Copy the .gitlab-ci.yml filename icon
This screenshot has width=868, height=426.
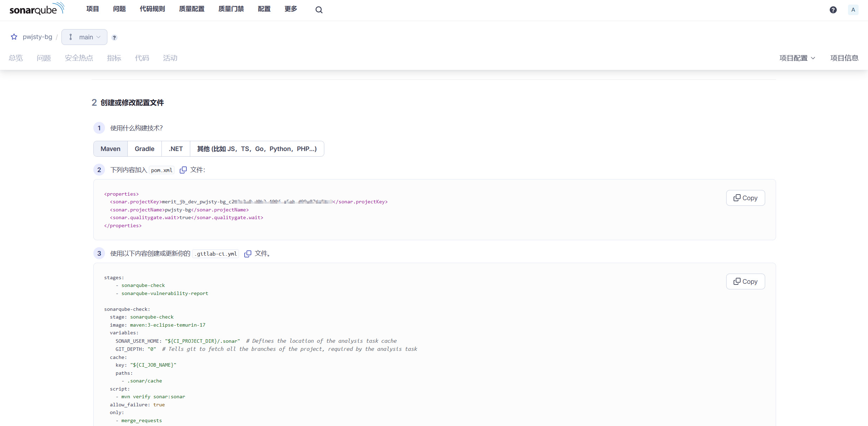coord(247,254)
